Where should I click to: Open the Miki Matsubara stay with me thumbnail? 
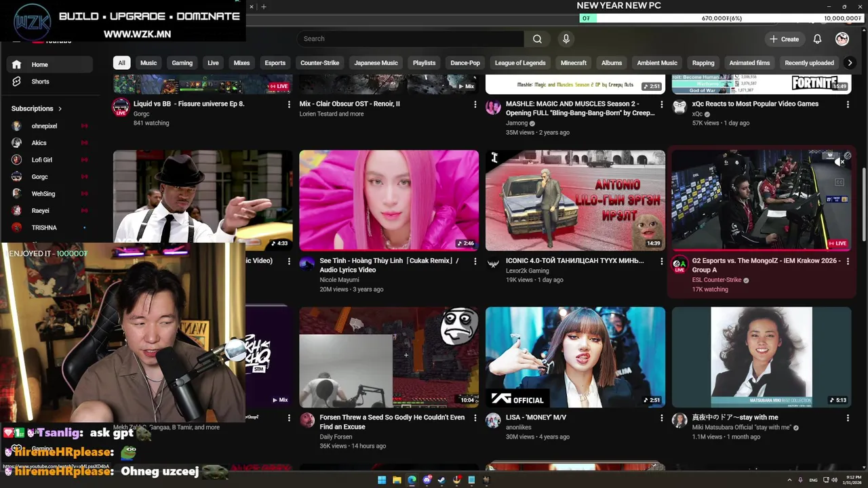coord(761,357)
